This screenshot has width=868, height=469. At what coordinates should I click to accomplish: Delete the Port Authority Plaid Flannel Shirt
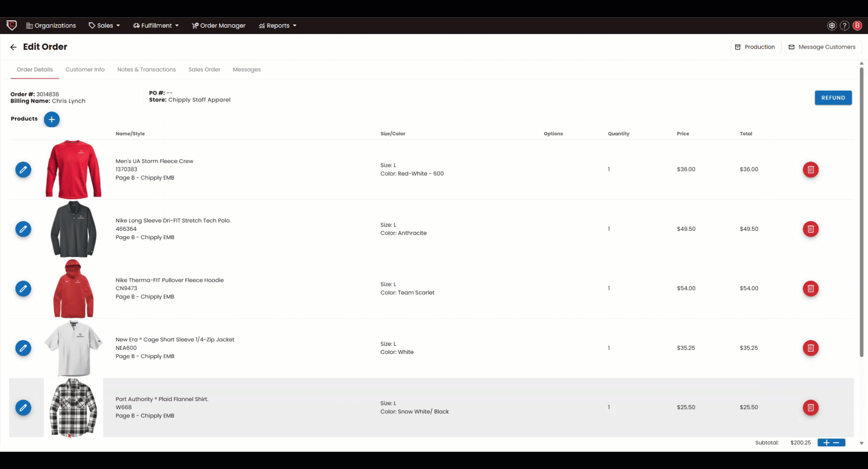tap(811, 408)
